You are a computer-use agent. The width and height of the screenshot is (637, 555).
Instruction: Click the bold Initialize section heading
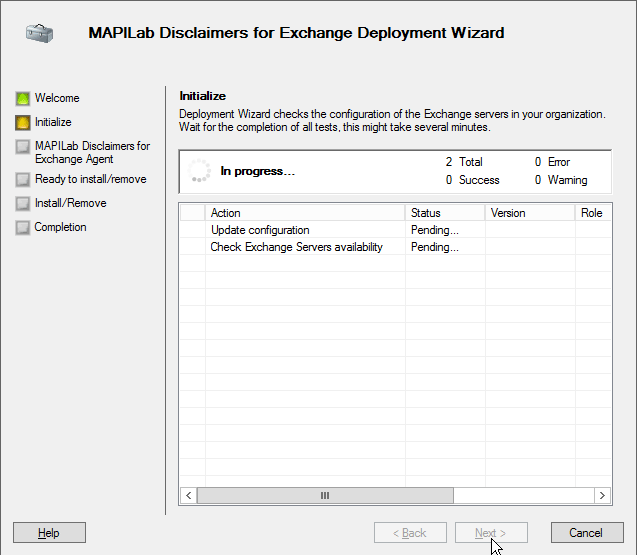click(x=203, y=96)
